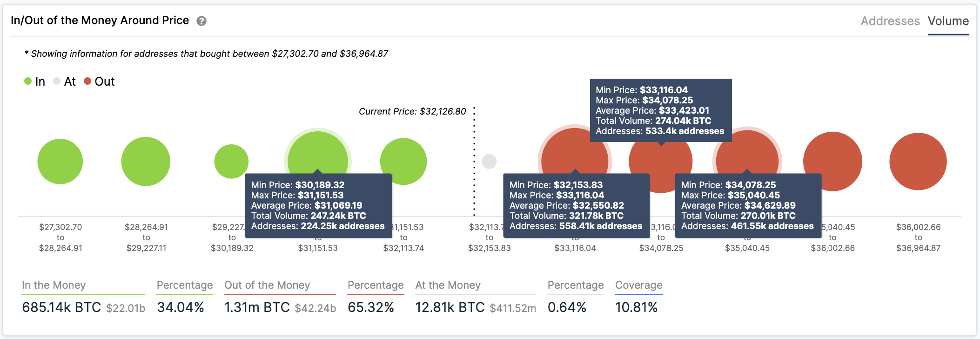Toggle the red Out legend item
This screenshot has width=980, height=339.
tap(99, 81)
